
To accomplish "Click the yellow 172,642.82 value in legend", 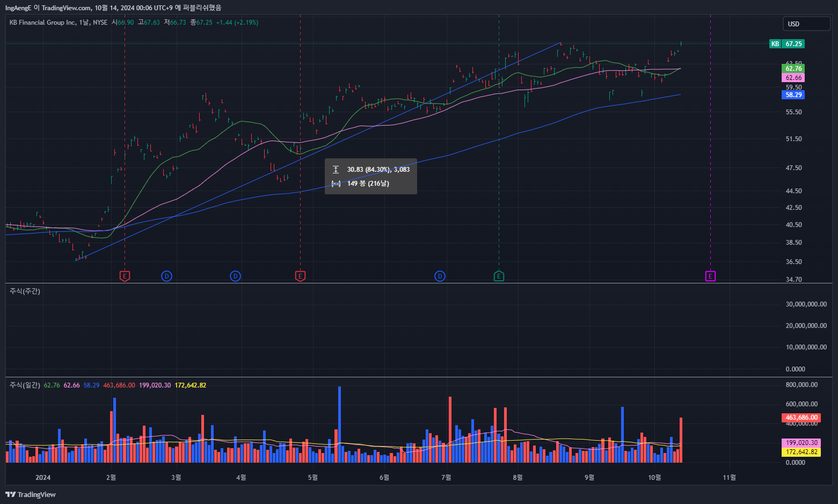I will pos(191,385).
